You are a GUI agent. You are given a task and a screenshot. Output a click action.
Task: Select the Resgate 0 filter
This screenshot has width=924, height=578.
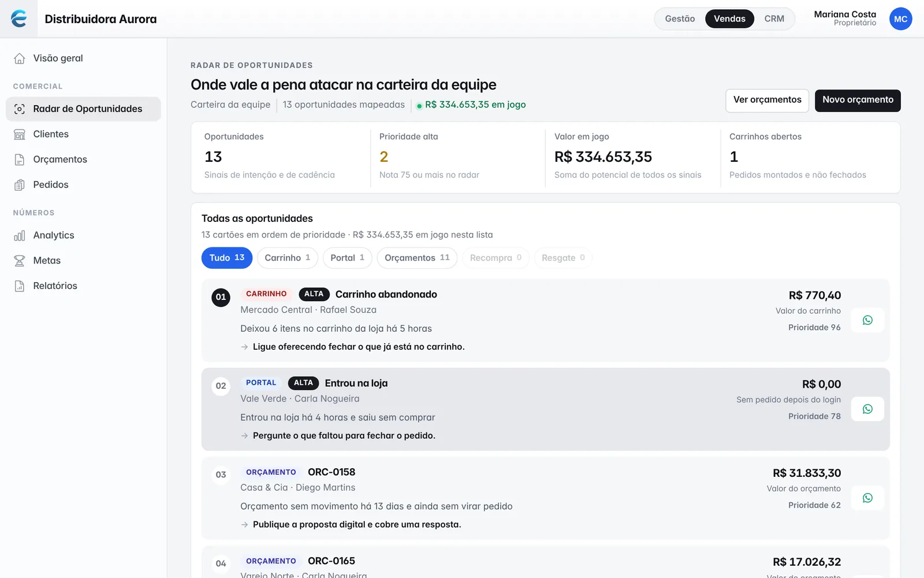click(563, 258)
